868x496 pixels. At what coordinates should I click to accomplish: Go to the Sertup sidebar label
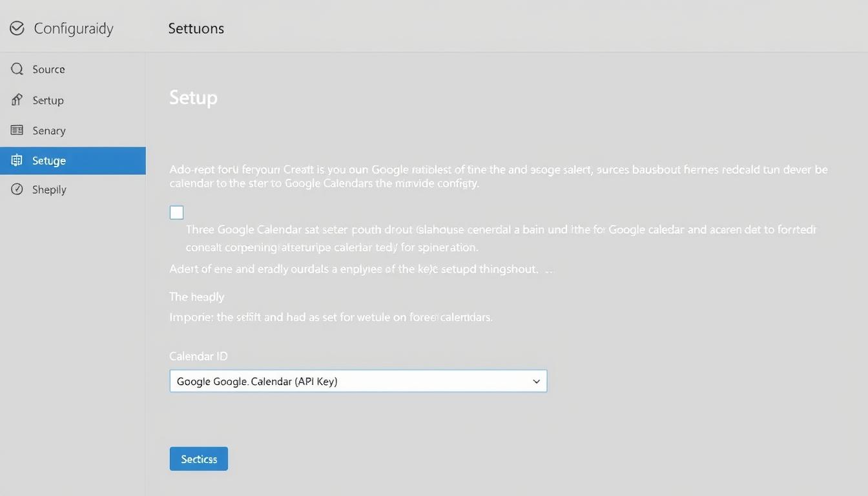point(48,100)
